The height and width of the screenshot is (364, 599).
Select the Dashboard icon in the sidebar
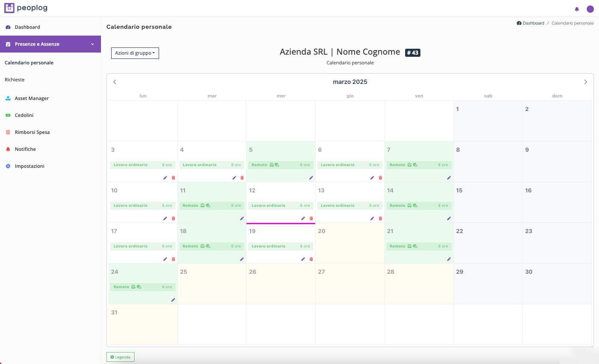pos(8,27)
